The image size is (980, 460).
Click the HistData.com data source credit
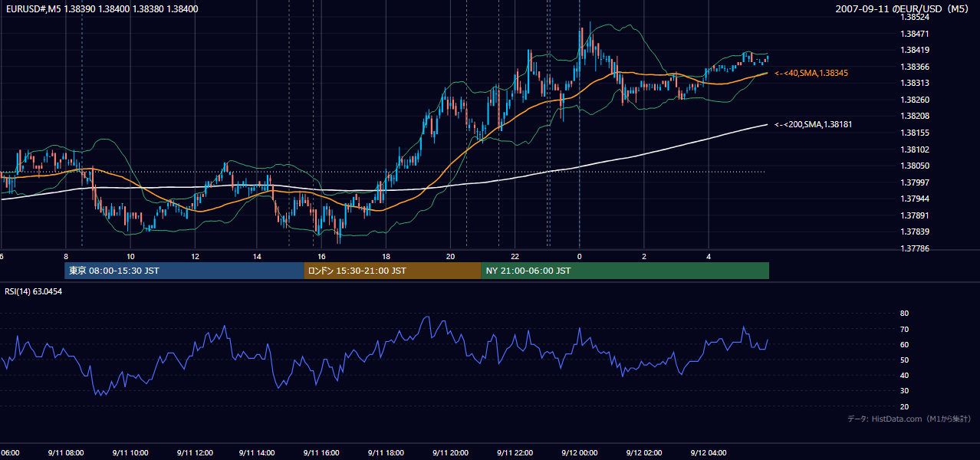[909, 419]
